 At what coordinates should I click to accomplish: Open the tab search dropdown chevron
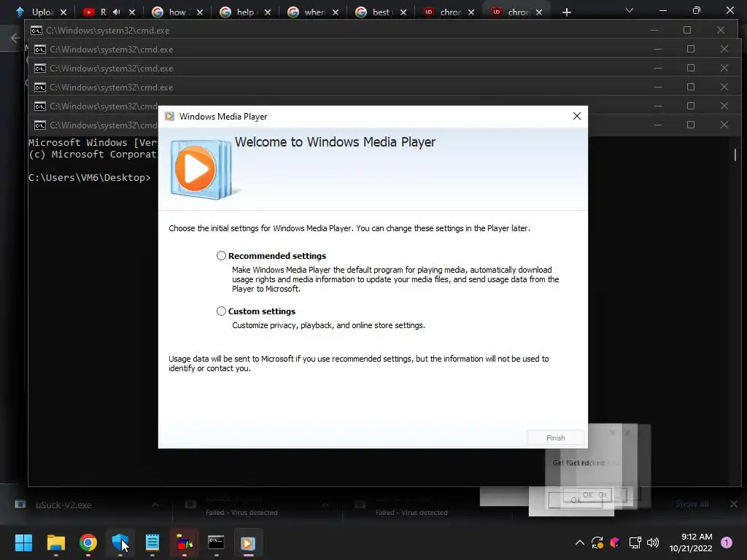point(630,10)
